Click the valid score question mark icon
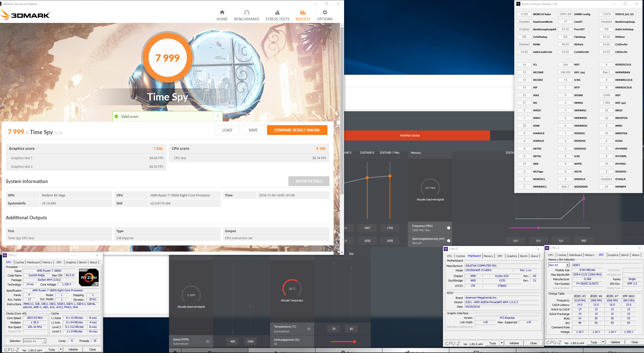The image size is (644, 353). pos(218,116)
